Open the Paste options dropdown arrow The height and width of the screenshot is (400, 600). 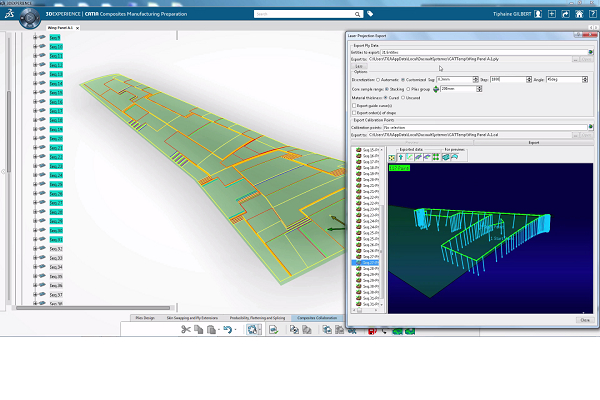218,330
